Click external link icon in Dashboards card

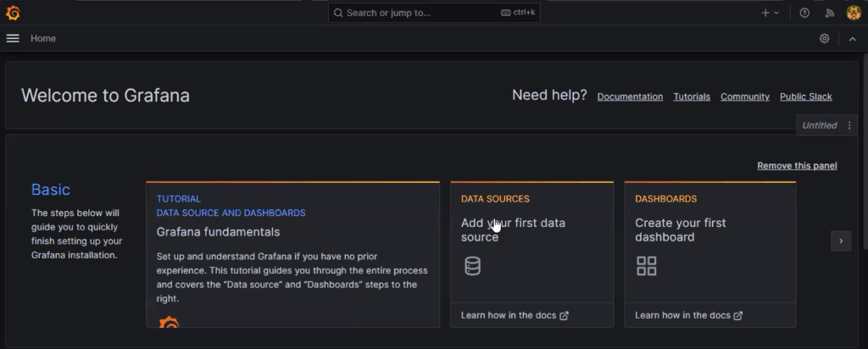point(738,316)
